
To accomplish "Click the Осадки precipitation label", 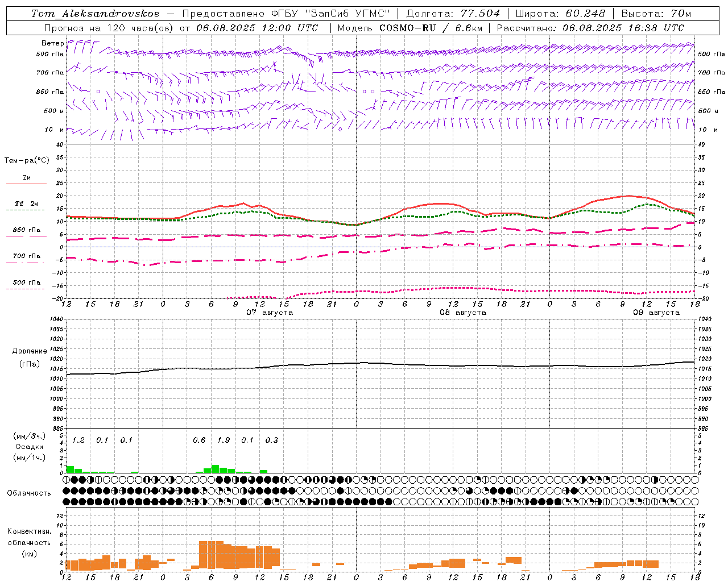I will coord(30,447).
